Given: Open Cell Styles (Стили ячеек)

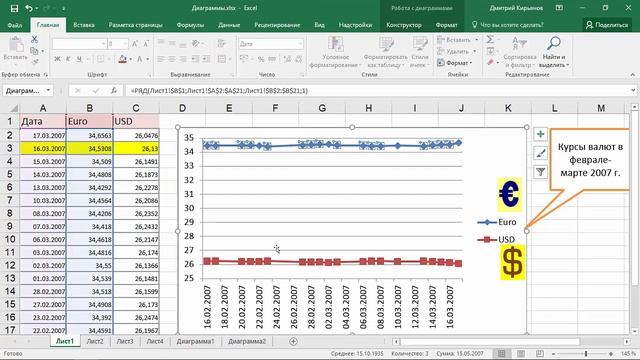Looking at the screenshot, I should [x=420, y=52].
